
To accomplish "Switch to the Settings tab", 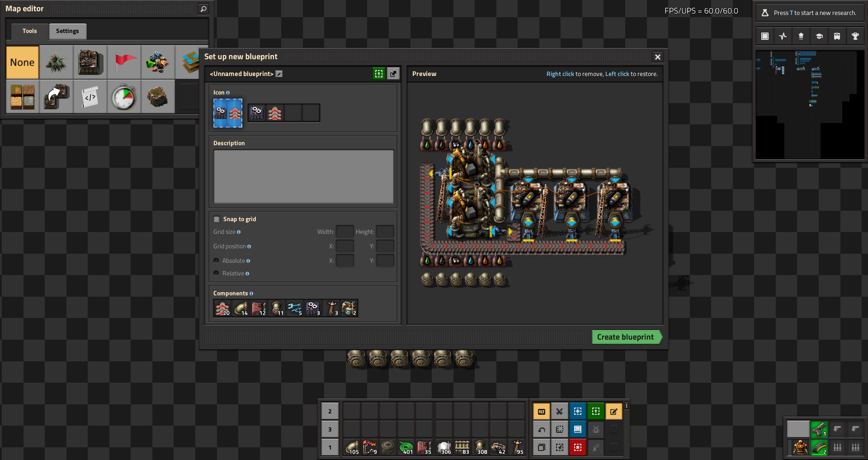I will (x=67, y=31).
